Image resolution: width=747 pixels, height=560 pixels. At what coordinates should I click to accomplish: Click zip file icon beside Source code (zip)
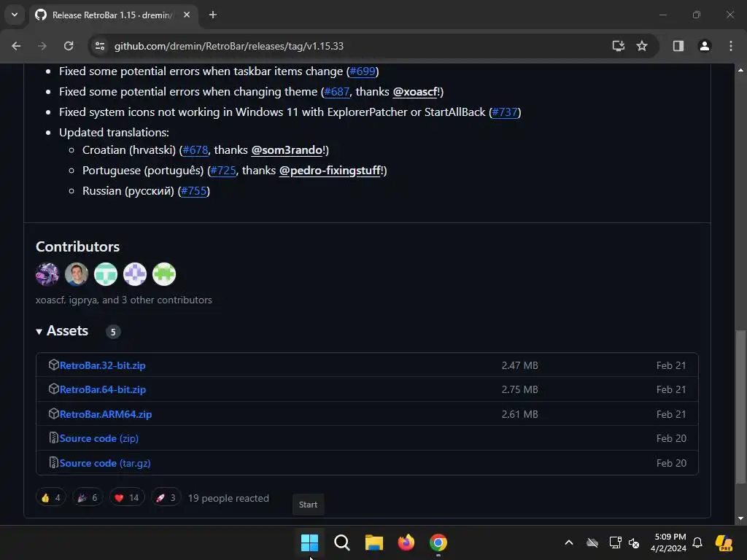point(54,437)
